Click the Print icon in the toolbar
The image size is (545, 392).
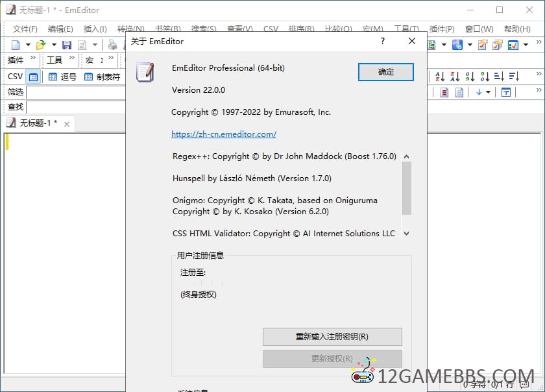[x=112, y=45]
